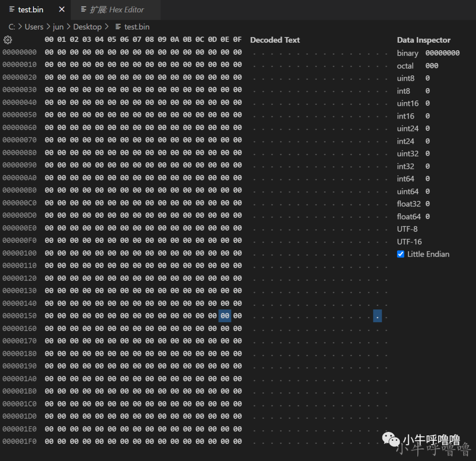
Task: Click the 00000010 row address
Action: (20, 65)
